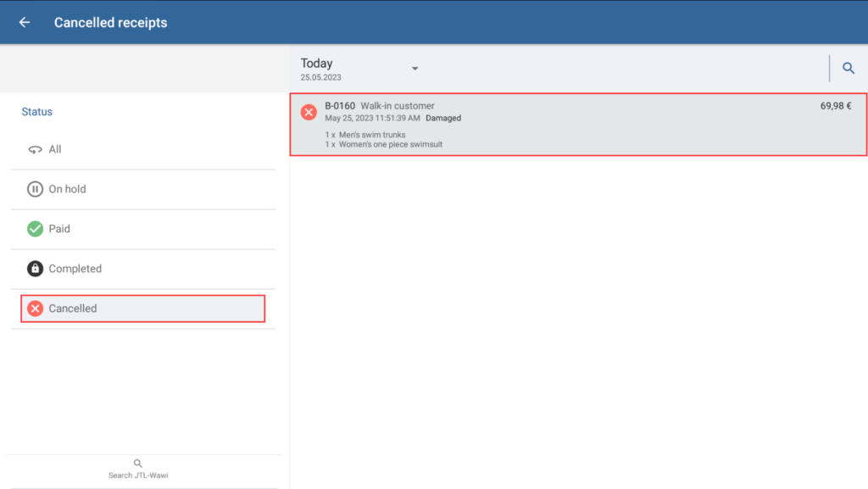Click the green checkmark Paid icon
Image resolution: width=868 pixels, height=489 pixels.
pos(35,229)
